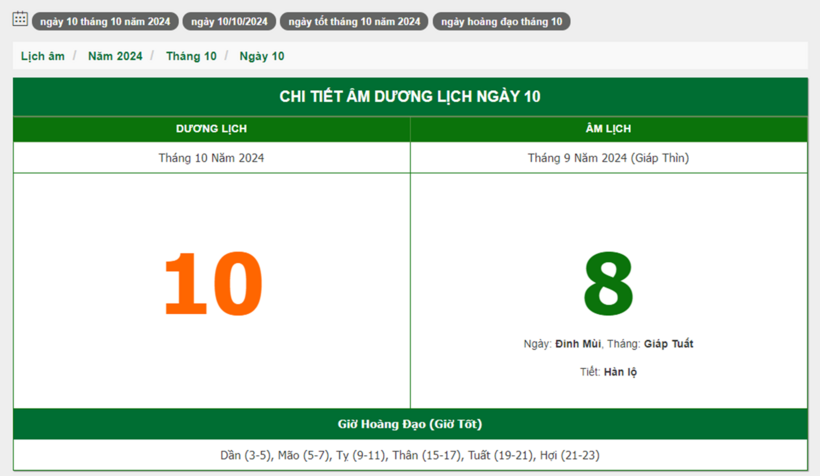The image size is (820, 476).
Task: Click the large green lunar date 8
Action: click(608, 284)
